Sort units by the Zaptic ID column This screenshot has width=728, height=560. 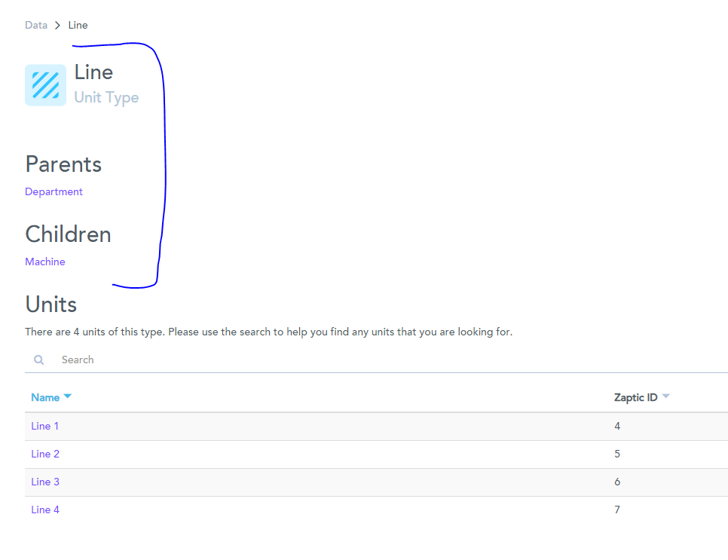(x=641, y=397)
